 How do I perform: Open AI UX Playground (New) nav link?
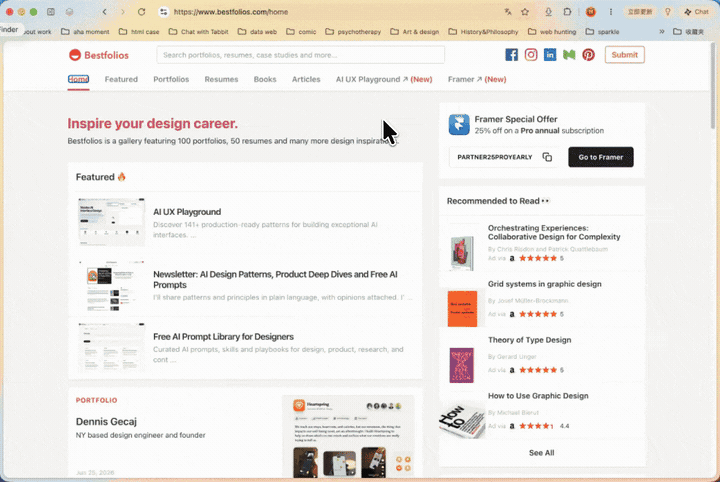pos(384,79)
